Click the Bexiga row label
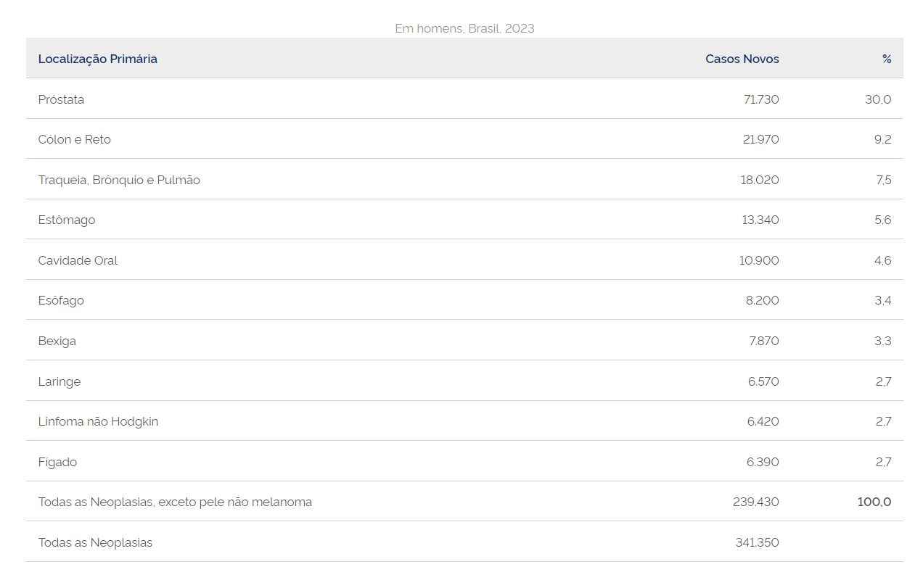The height and width of the screenshot is (588, 923). pyautogui.click(x=57, y=341)
